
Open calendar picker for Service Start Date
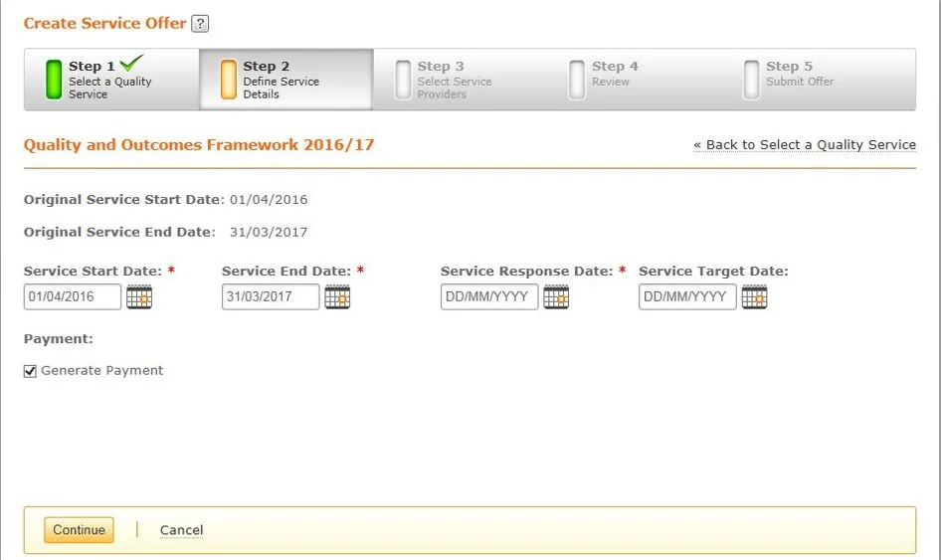139,296
